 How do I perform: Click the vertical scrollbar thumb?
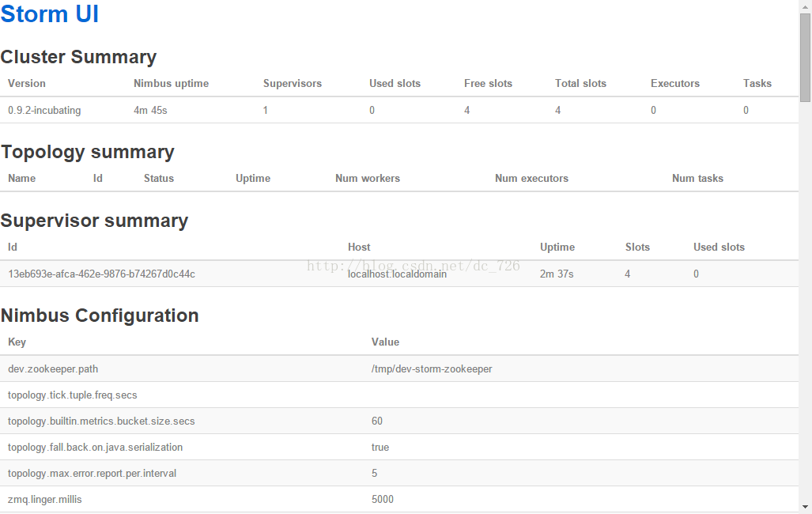pyautogui.click(x=805, y=58)
